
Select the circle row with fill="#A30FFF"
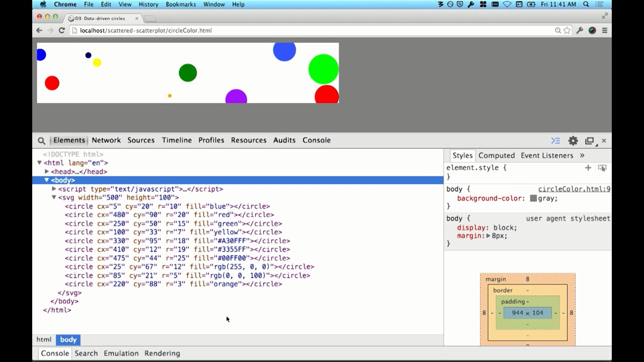pyautogui.click(x=177, y=241)
